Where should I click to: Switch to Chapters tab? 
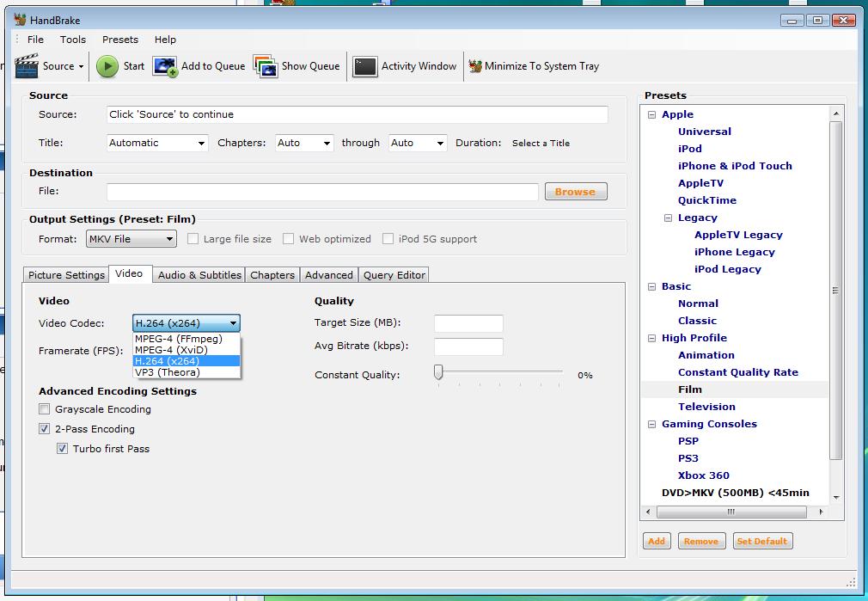tap(272, 275)
